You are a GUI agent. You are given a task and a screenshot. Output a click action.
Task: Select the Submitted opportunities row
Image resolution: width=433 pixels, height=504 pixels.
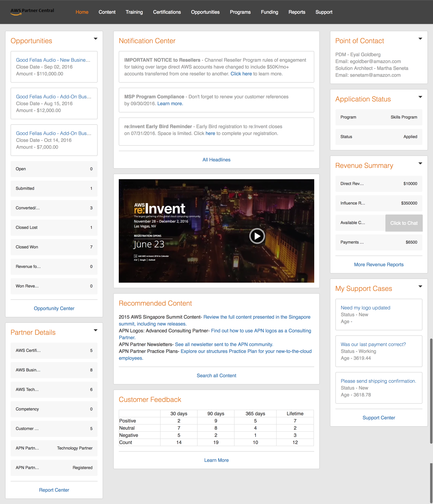tap(54, 188)
